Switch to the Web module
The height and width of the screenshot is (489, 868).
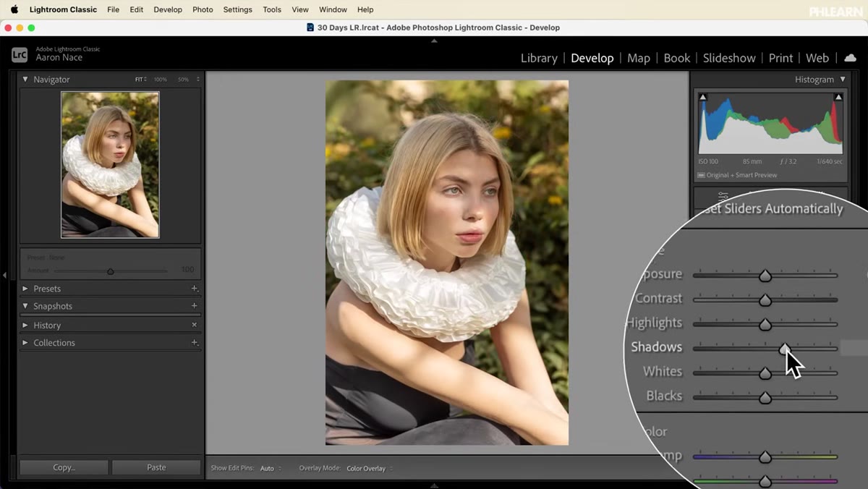pos(817,58)
